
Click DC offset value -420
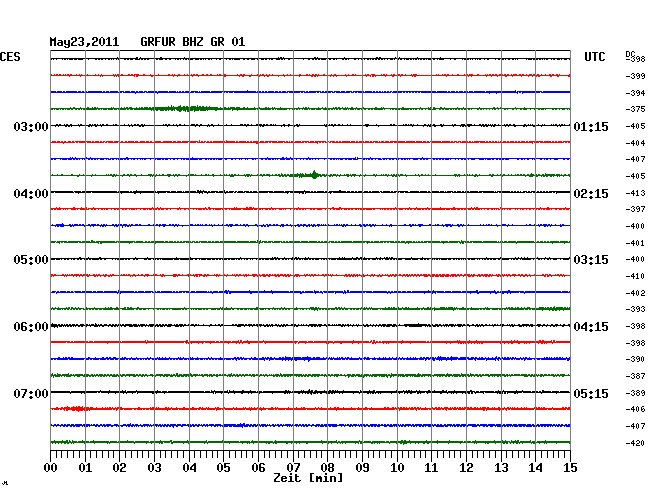tap(635, 443)
